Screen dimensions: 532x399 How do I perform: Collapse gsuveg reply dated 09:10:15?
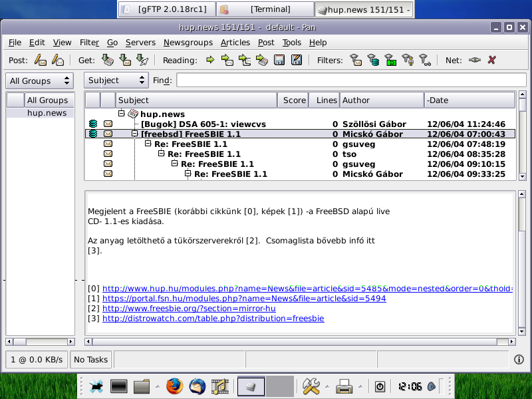point(174,164)
